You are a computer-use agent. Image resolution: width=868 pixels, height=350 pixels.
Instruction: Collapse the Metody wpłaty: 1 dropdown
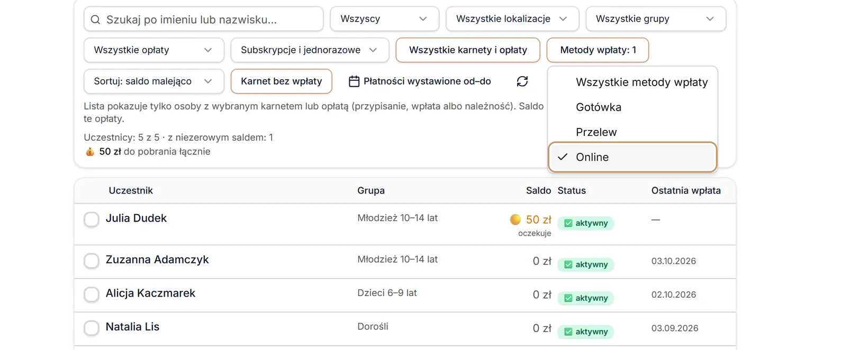(598, 50)
